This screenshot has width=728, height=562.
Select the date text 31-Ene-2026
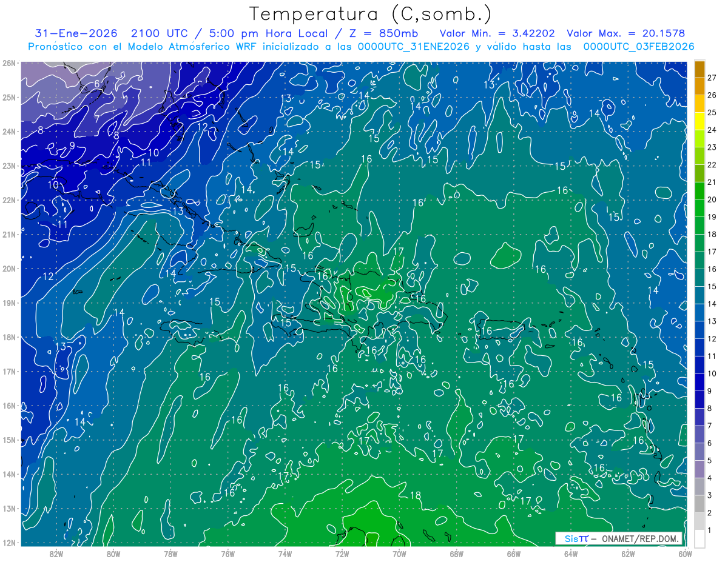(x=76, y=33)
